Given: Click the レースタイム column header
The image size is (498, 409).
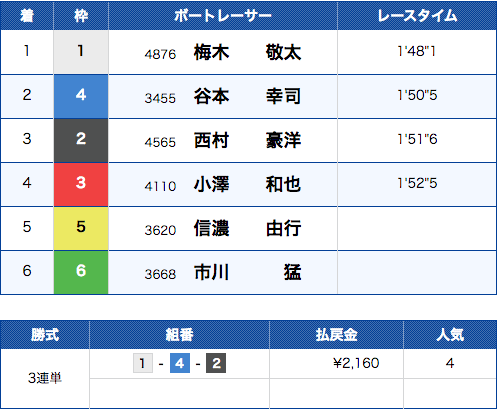Looking at the screenshot, I should tap(417, 16).
